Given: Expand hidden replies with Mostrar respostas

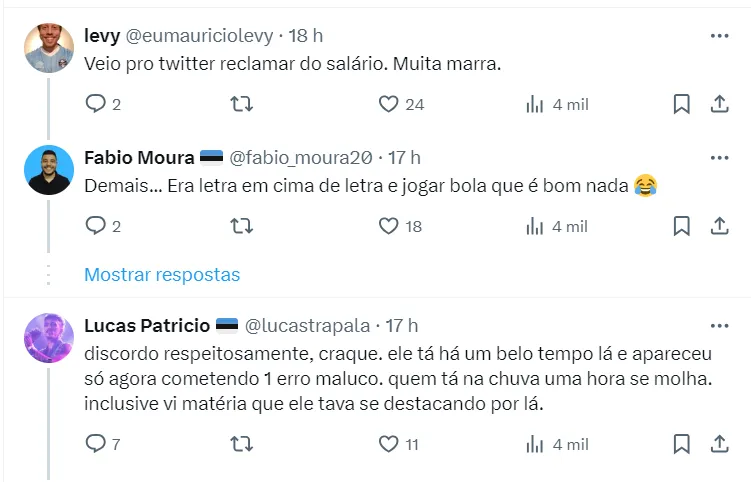Looking at the screenshot, I should point(162,274).
